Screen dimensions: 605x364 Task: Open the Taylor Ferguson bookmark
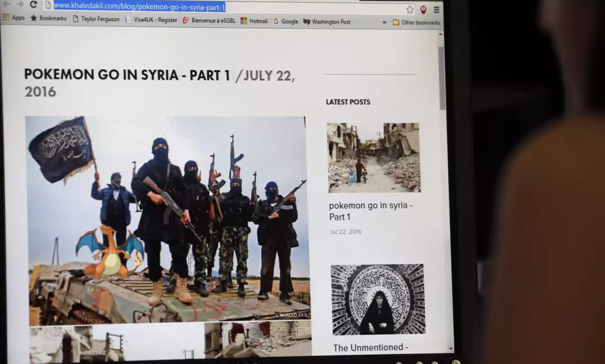(96, 19)
